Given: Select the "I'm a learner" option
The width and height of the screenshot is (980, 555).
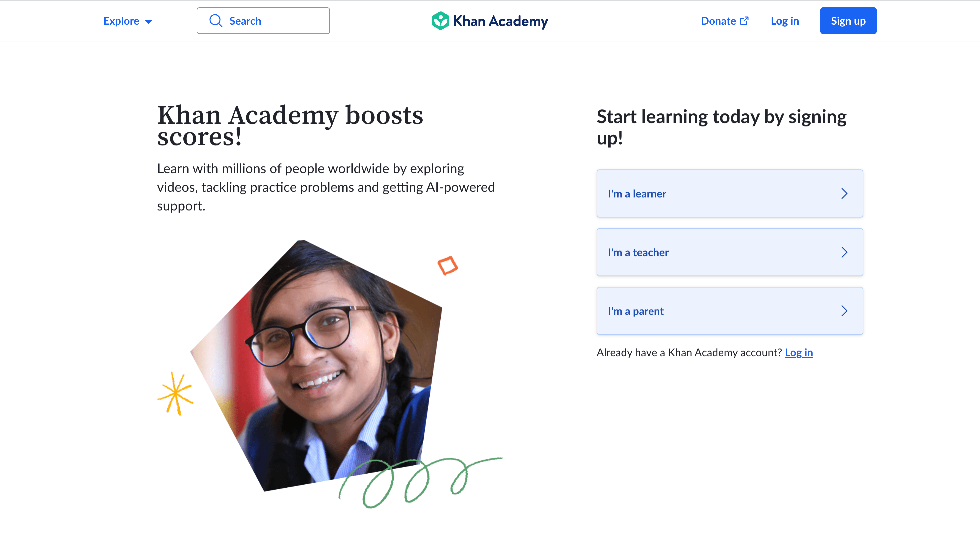Looking at the screenshot, I should point(729,194).
